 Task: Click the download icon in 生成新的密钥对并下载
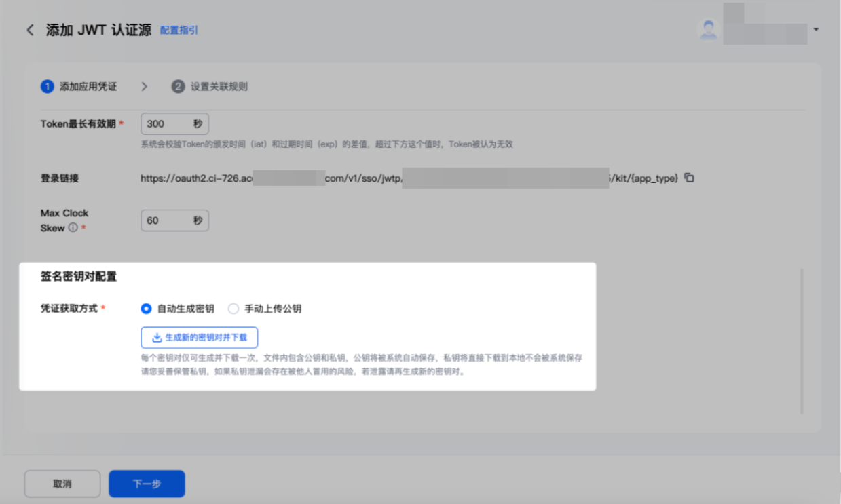click(x=157, y=337)
